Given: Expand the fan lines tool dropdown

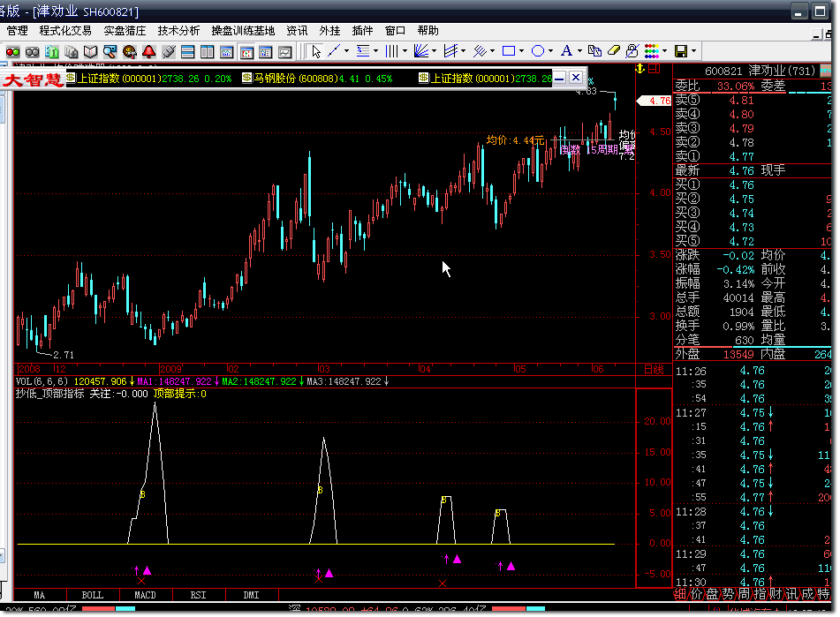Looking at the screenshot, I should click(434, 51).
